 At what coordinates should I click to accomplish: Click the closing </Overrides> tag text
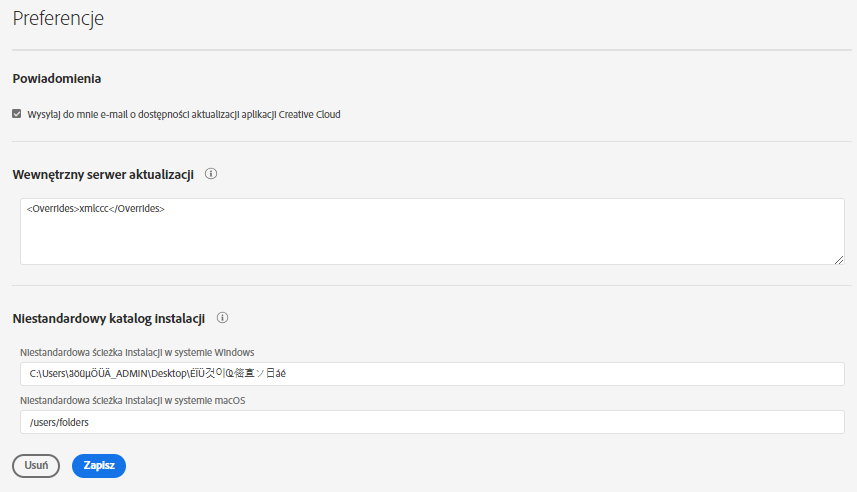136,208
